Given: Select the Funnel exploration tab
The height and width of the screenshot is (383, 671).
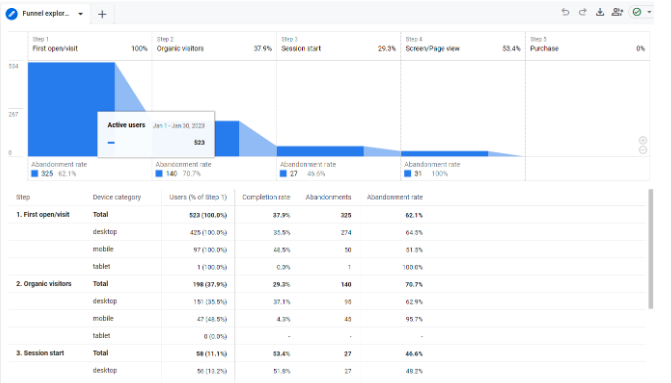Looking at the screenshot, I should 45,14.
